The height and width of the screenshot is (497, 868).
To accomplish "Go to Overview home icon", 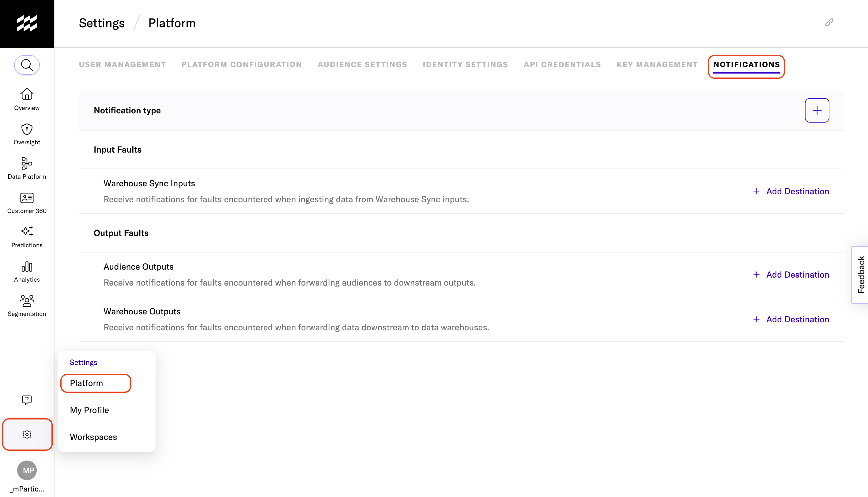I will [x=27, y=99].
